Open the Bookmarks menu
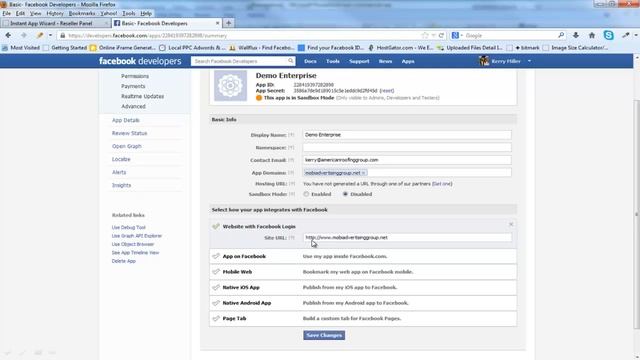Image resolution: width=640 pixels, height=360 pixels. point(82,13)
